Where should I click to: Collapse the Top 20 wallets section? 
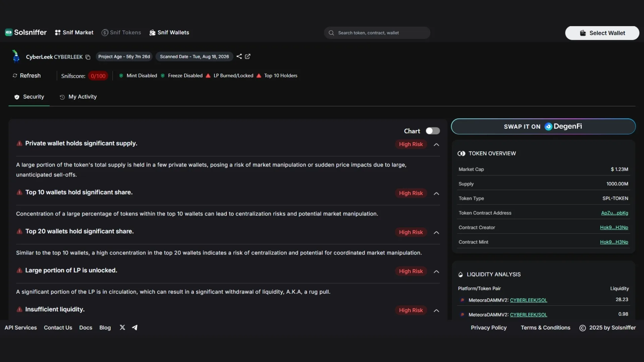436,232
